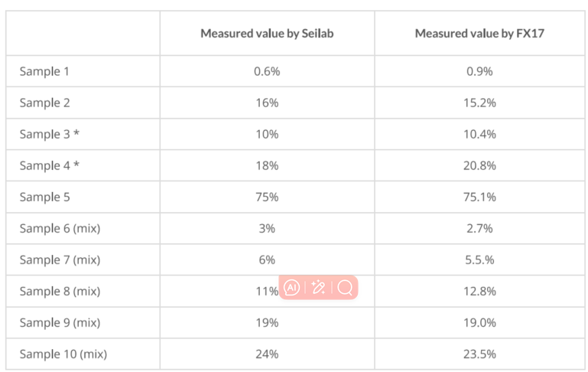Select the 'Sample 2' row label

tap(44, 103)
